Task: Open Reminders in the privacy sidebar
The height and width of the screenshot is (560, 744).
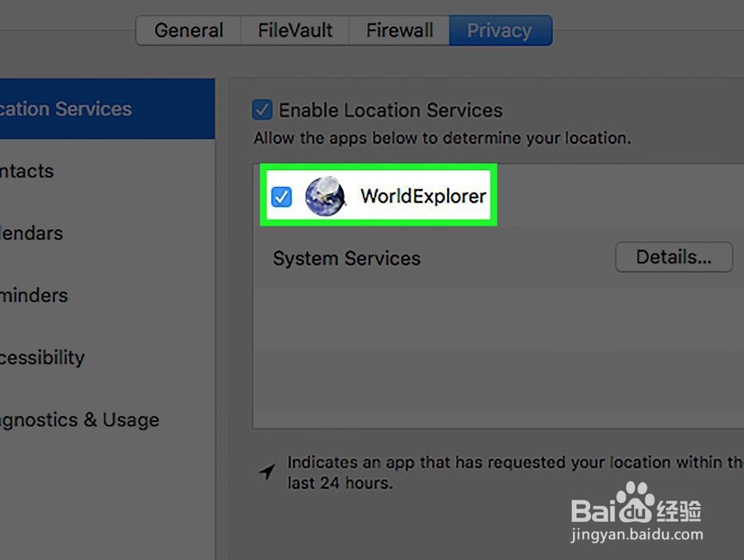Action: tap(107, 295)
